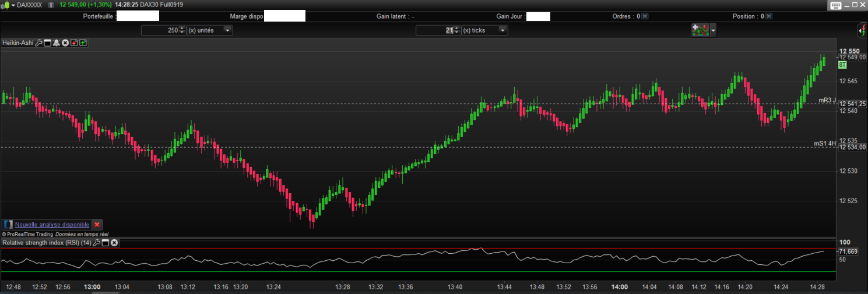The image size is (868, 294).
Task: Click the Relative strength index (RSI) (14) title
Action: (47, 242)
